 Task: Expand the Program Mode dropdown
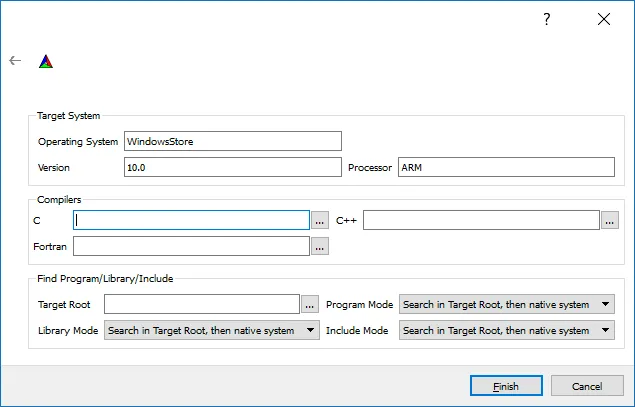(x=506, y=304)
